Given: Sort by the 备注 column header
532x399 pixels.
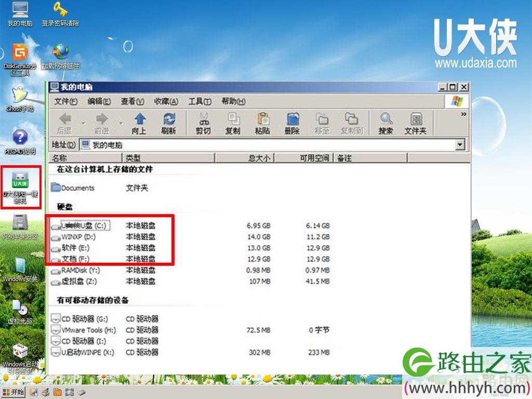Looking at the screenshot, I should 370,158.
